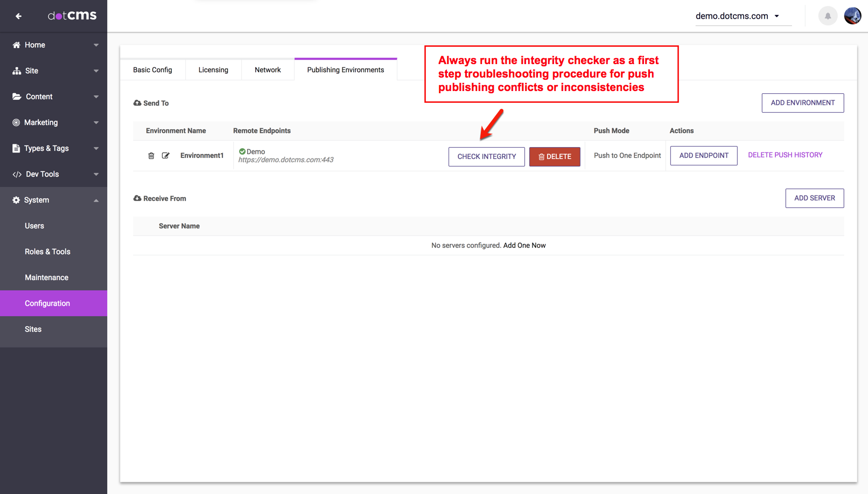Click the System gear icon in sidebar
Image resolution: width=868 pixels, height=494 pixels.
coord(16,200)
